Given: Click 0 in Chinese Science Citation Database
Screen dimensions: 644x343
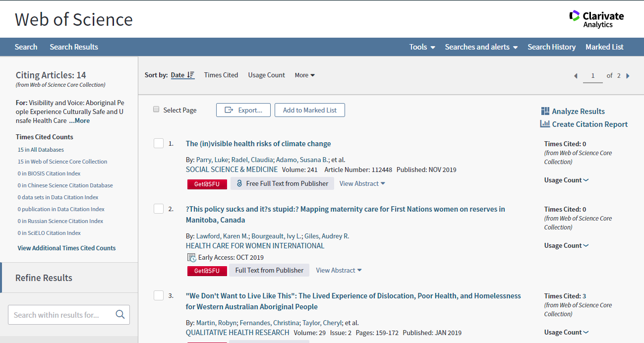Looking at the screenshot, I should click(x=65, y=185).
